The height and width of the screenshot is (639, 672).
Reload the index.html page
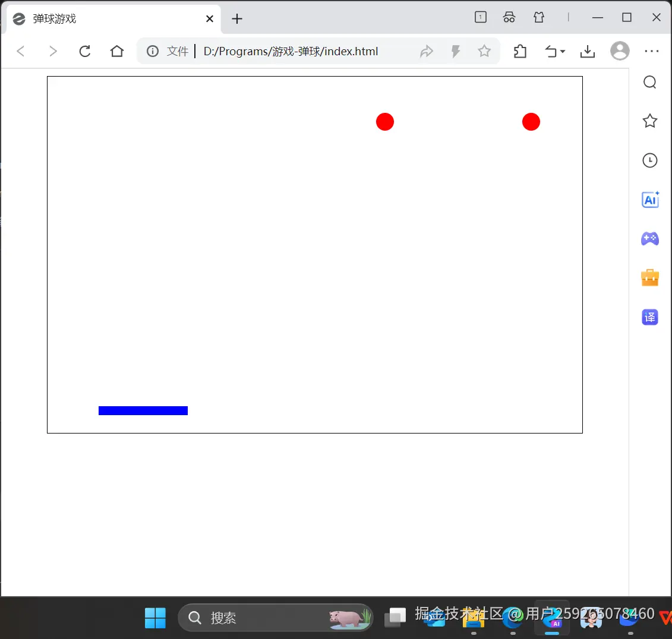click(x=85, y=52)
